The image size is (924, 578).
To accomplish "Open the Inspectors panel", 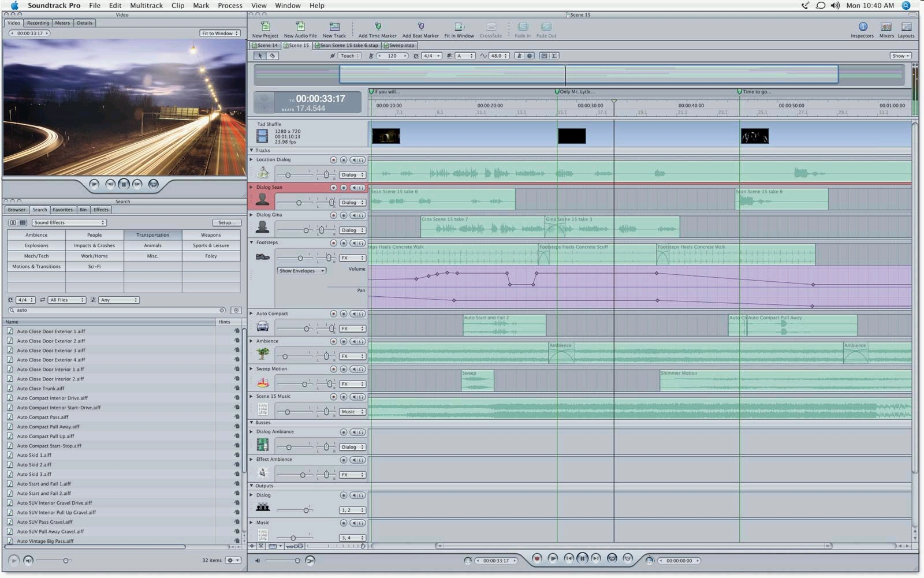I will 862,27.
